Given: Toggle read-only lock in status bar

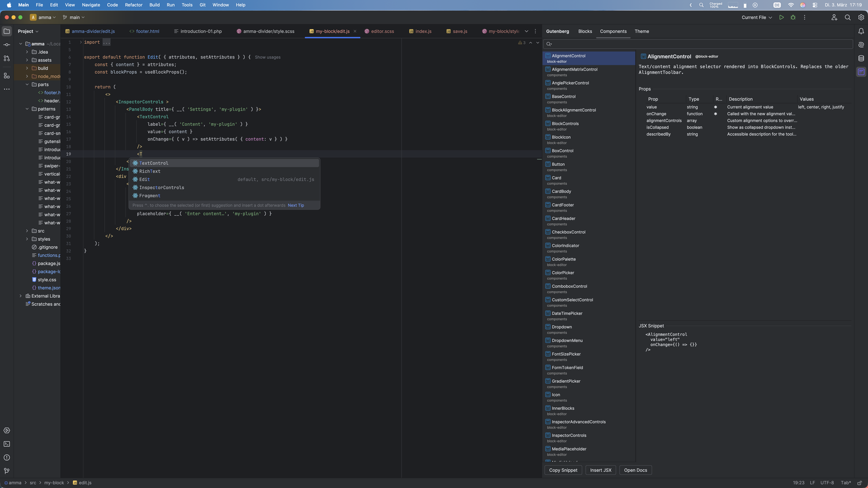Looking at the screenshot, I should click(x=860, y=483).
